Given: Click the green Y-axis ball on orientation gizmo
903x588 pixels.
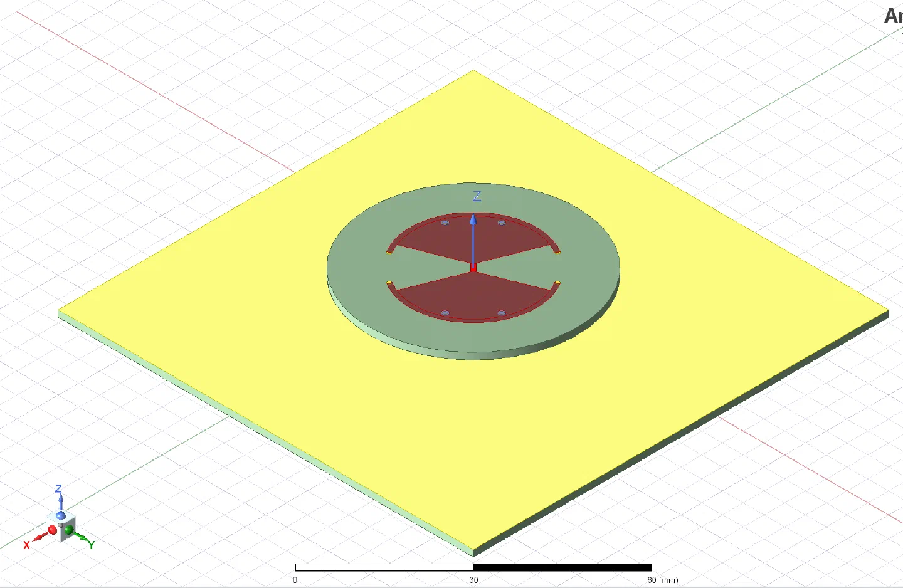Looking at the screenshot, I should tap(69, 530).
